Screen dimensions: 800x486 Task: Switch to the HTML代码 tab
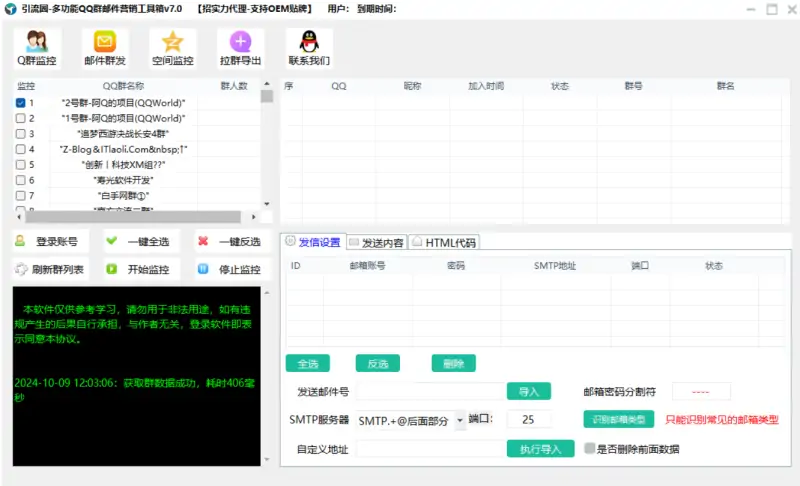pos(444,242)
